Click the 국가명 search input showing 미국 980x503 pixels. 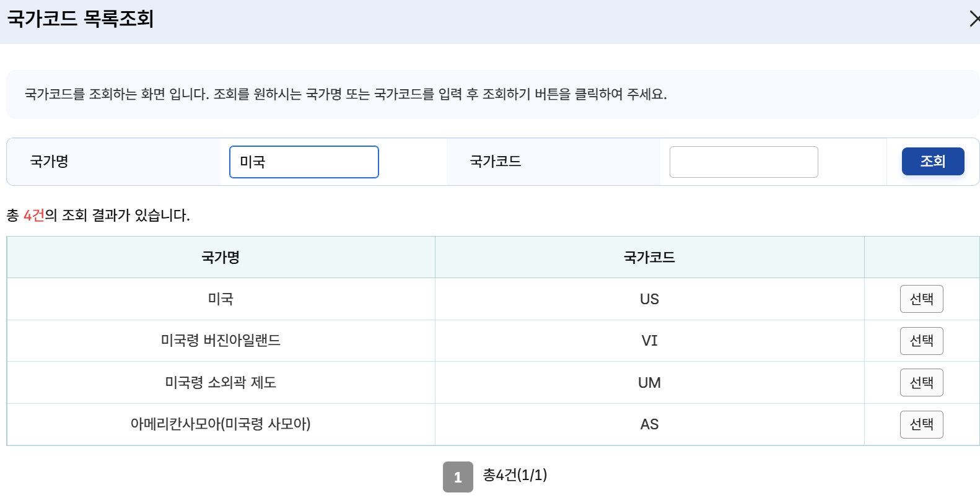(304, 162)
